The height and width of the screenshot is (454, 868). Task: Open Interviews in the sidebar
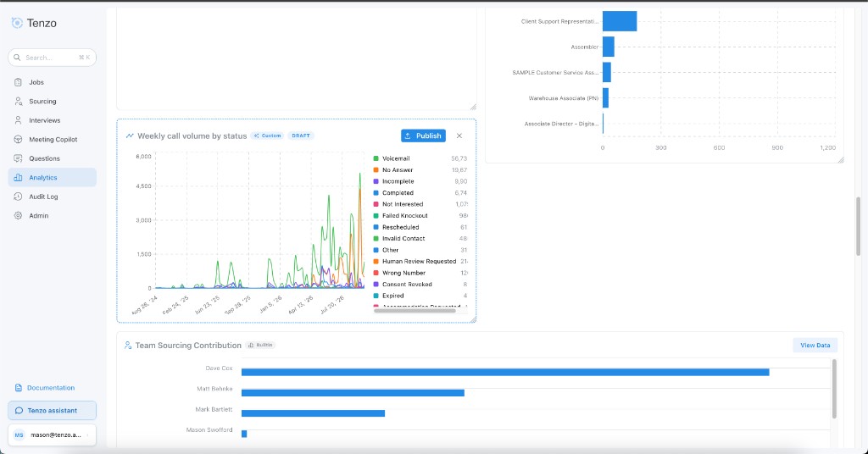[52, 120]
